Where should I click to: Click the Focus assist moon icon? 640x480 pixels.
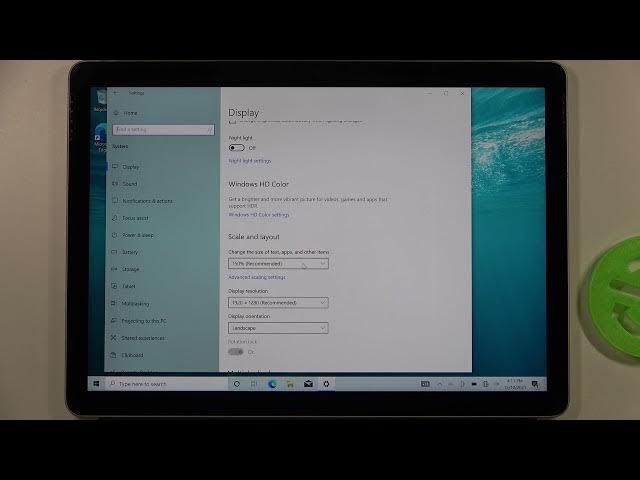click(x=115, y=218)
